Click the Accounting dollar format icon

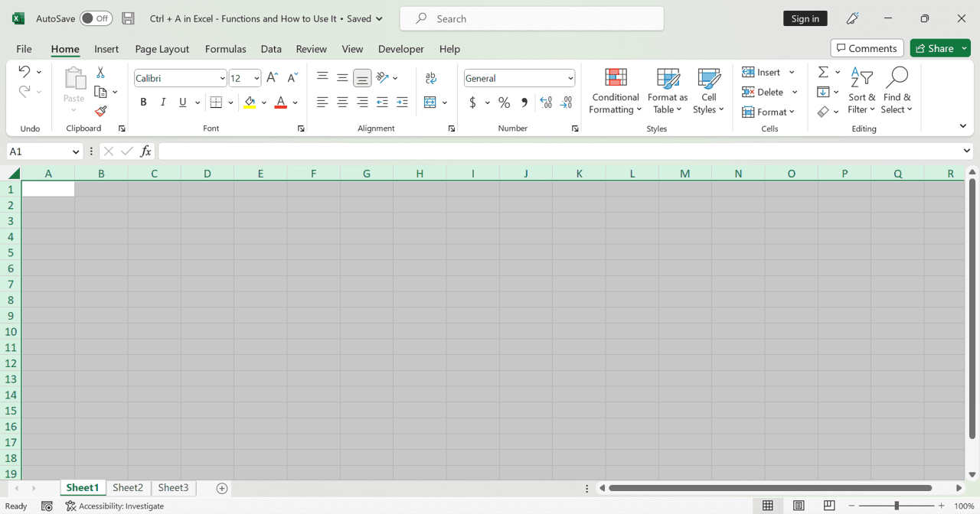pos(473,102)
